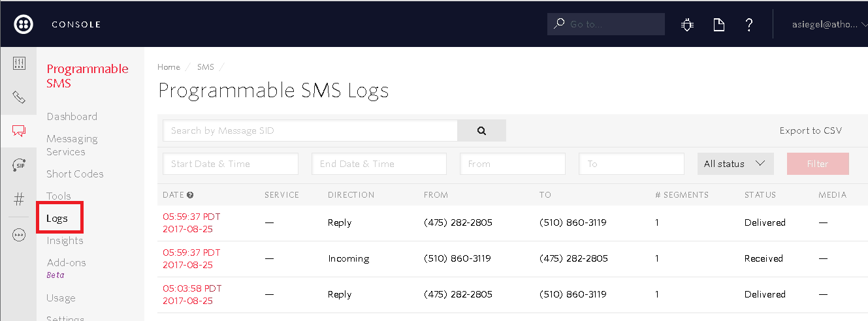The width and height of the screenshot is (868, 321).
Task: Open the debugger bug icon
Action: pyautogui.click(x=687, y=25)
